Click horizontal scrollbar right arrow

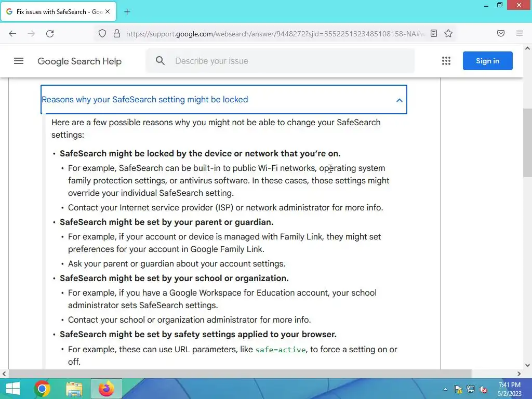tap(519, 374)
